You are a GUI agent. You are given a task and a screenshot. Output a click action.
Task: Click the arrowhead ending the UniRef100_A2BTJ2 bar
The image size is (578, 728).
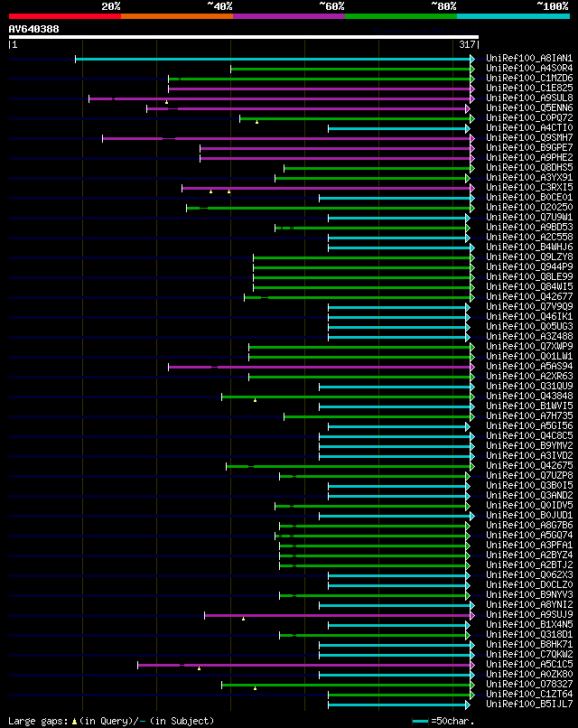[468, 566]
